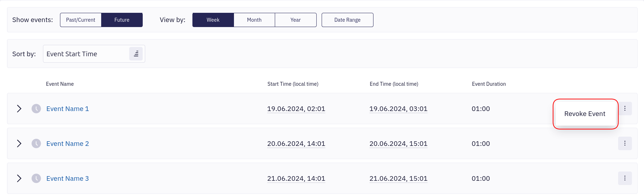Switch to Future events filter
Image resolution: width=644 pixels, height=195 pixels.
(x=122, y=20)
